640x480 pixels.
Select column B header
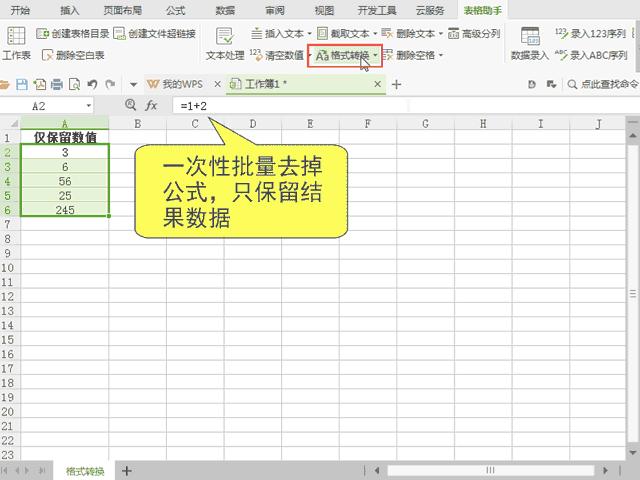[138, 124]
